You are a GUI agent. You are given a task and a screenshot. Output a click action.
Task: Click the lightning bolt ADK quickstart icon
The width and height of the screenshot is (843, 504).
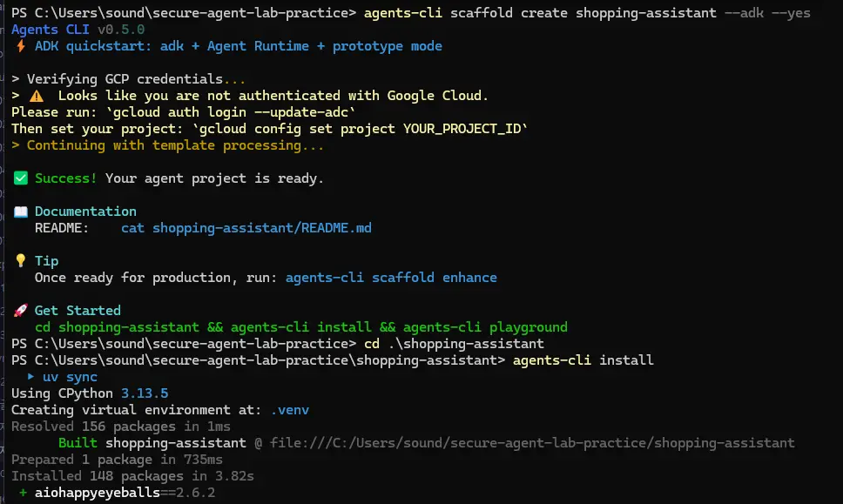20,46
